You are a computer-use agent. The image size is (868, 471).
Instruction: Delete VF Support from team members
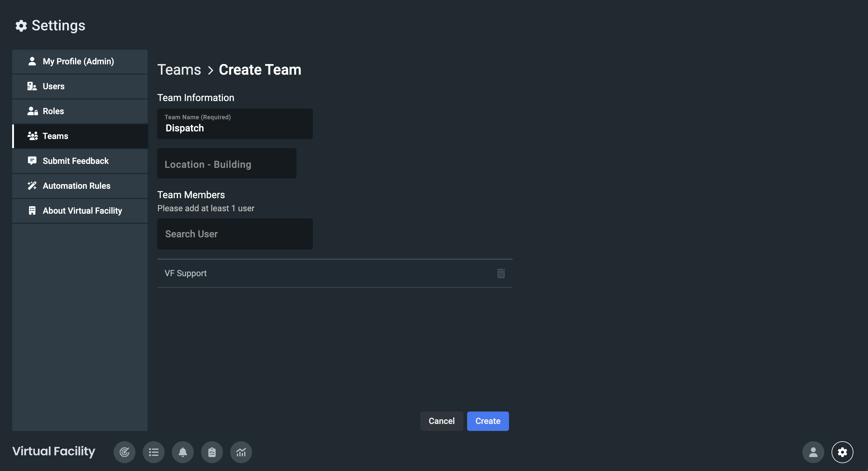501,273
